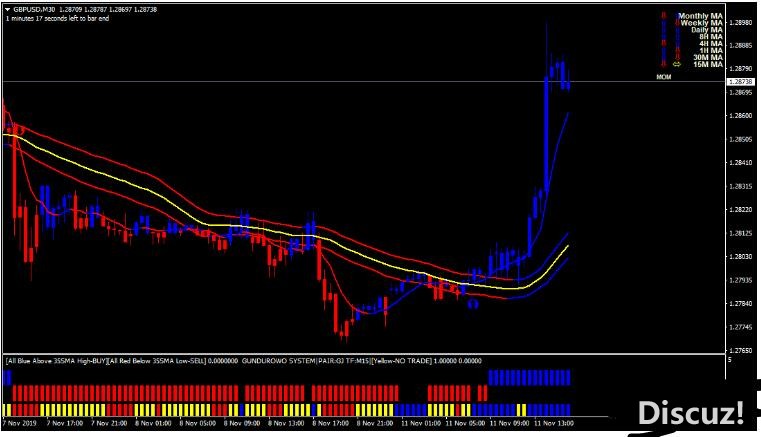Viewport: 761px width, 437px height.
Task: Click the 1.27650 price scale value
Action: 741,351
